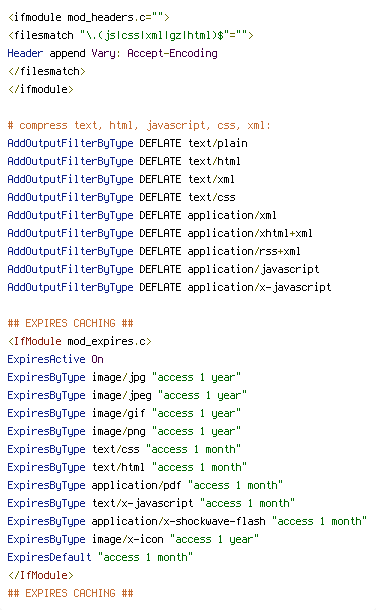Click the Header append Vary line
The image size is (376, 610).
click(112, 53)
